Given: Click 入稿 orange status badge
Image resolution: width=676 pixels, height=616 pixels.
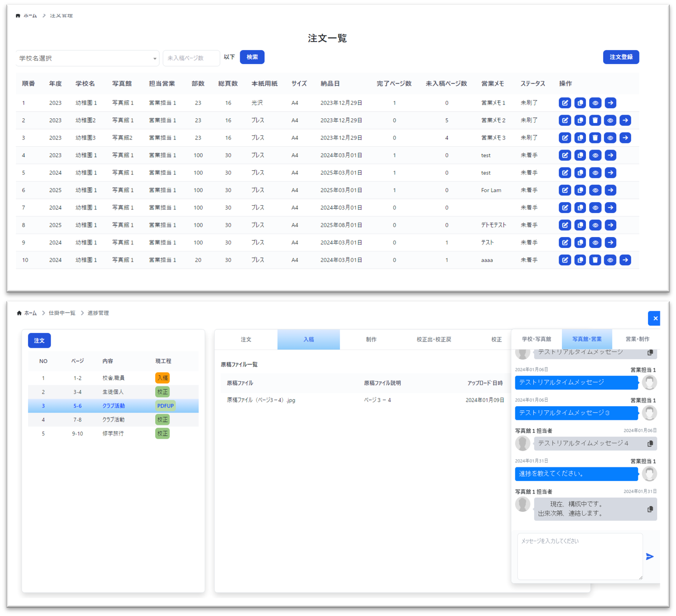Looking at the screenshot, I should [162, 378].
